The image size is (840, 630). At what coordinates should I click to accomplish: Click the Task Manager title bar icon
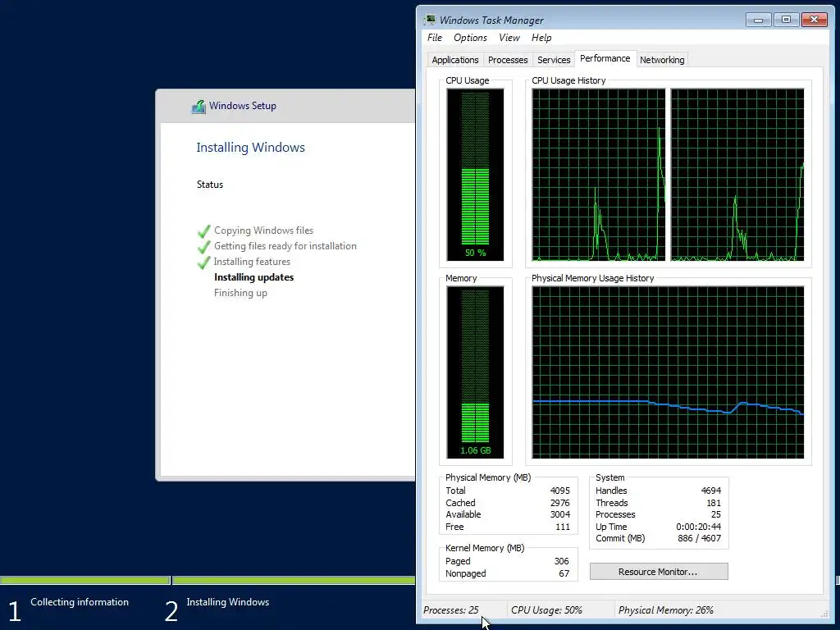click(429, 20)
